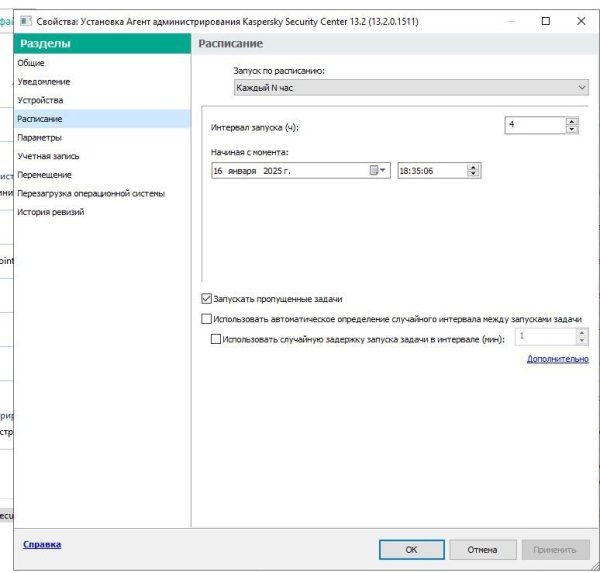Click the OK button
This screenshot has width=600, height=573.
(x=412, y=550)
